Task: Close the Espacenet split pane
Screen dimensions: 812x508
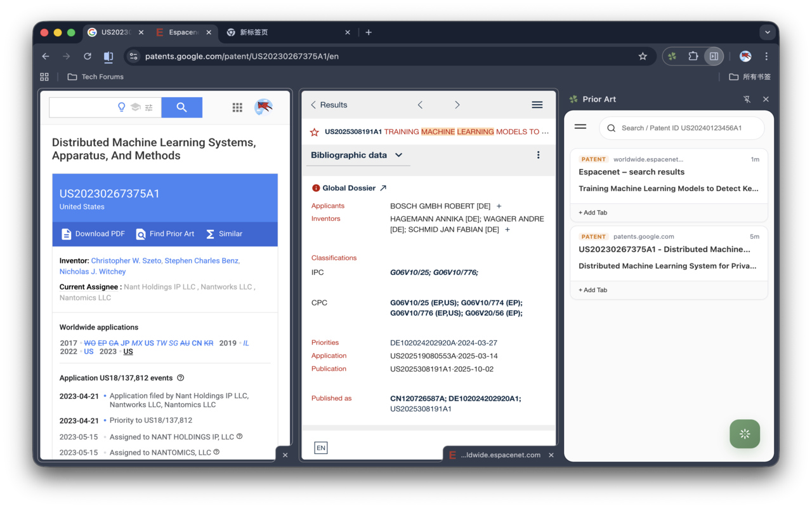Action: point(551,455)
